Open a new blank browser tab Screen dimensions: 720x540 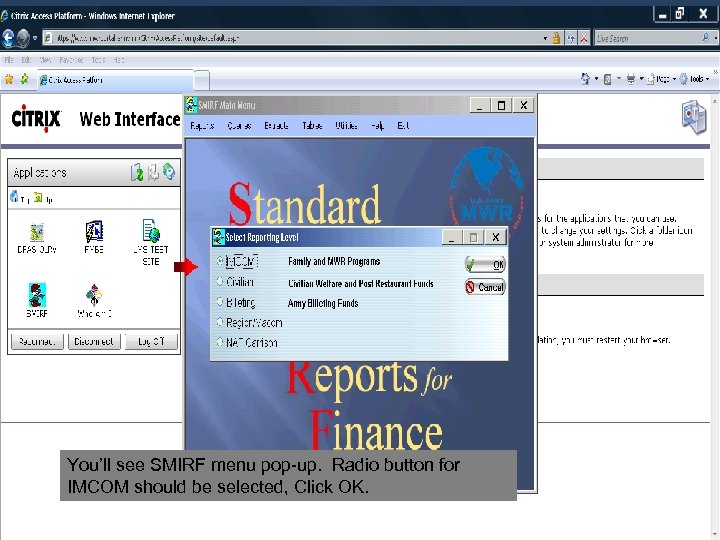click(202, 81)
